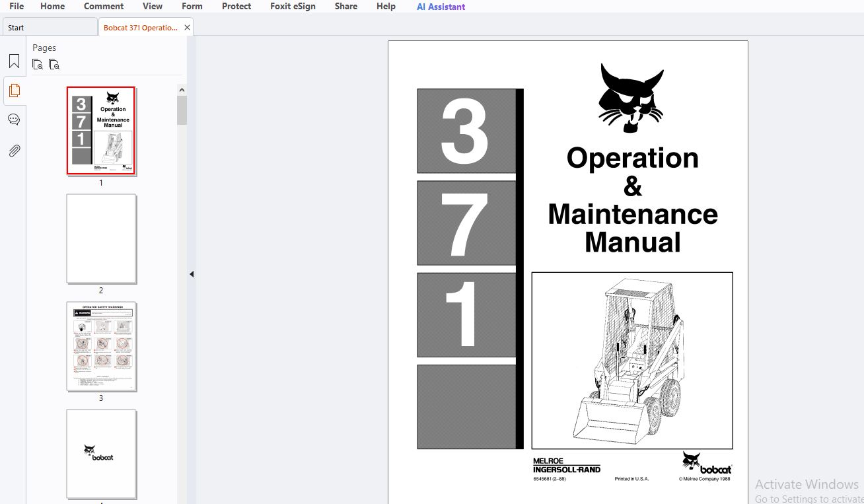Click the skid-steer loader illustration
Viewport: 864px width, 504px height.
pyautogui.click(x=632, y=361)
